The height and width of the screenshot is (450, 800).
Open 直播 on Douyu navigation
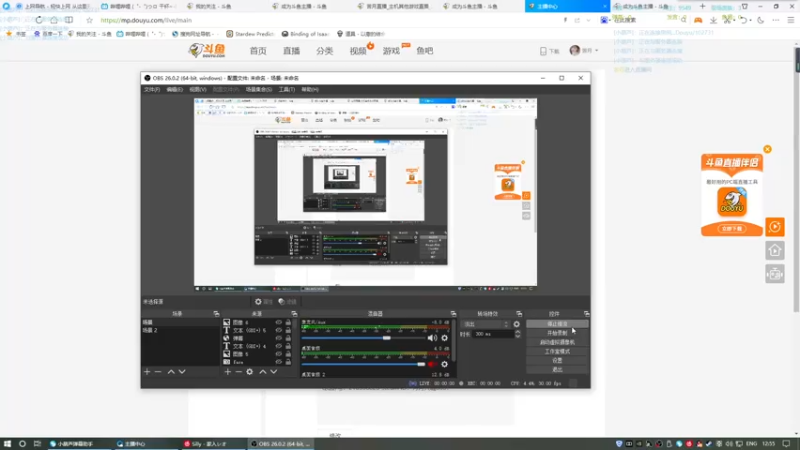291,51
